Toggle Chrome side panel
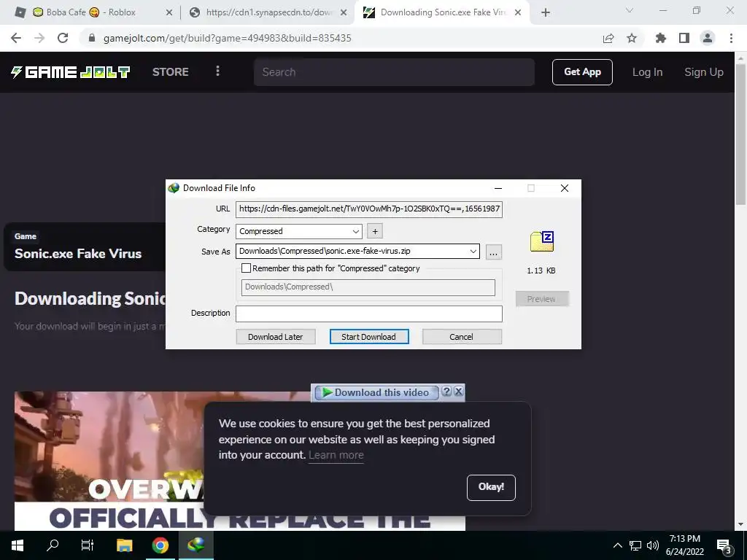747x560 pixels. pyautogui.click(x=684, y=38)
